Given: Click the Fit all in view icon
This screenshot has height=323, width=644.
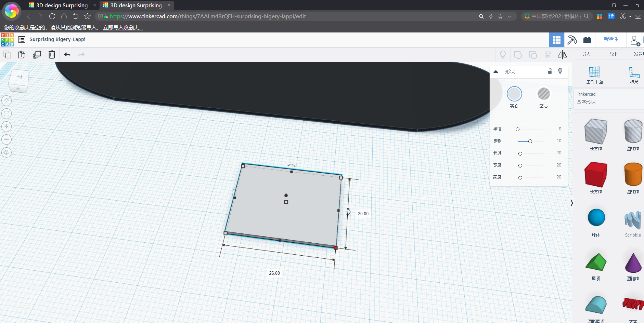Looking at the screenshot, I should [x=7, y=114].
